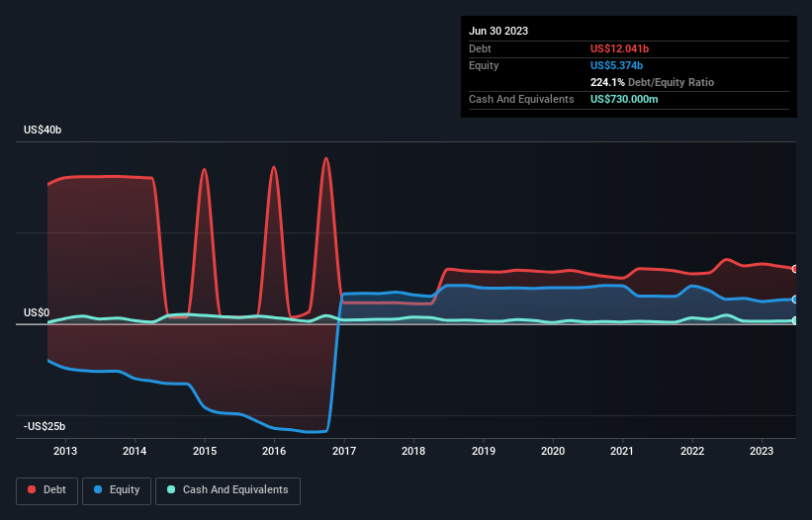Click the 2021 x-axis label
Screen dimensions: 812x520
(622, 451)
